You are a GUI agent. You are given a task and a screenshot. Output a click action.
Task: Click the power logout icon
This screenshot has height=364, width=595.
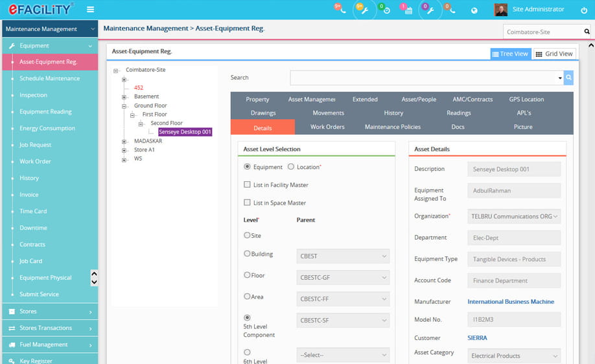[x=577, y=10]
